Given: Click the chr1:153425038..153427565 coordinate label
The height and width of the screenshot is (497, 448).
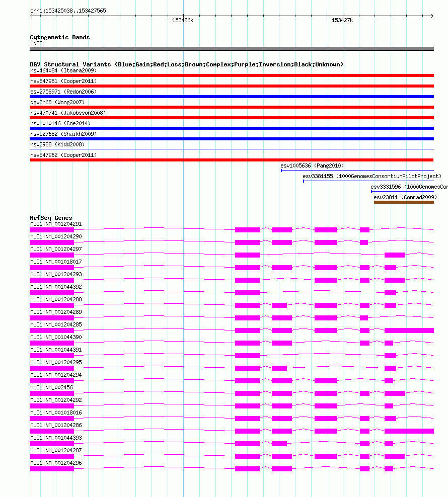Looking at the screenshot, I should [x=68, y=11].
